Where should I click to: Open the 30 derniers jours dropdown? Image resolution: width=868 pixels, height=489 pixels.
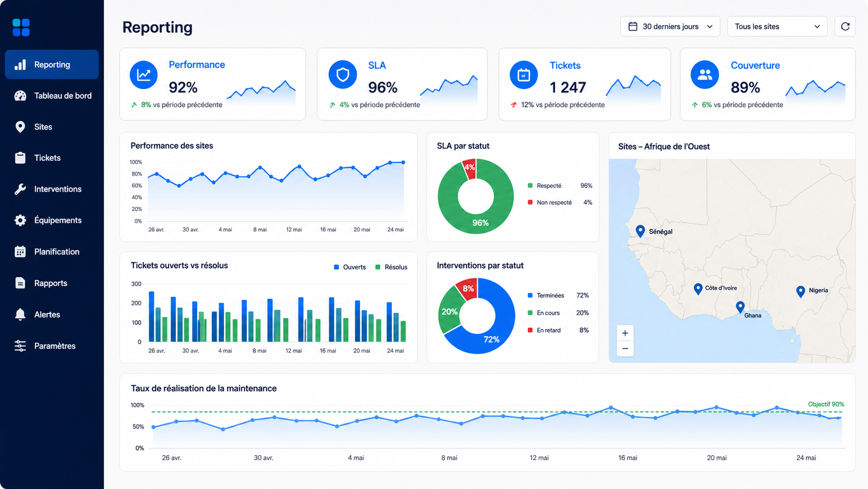670,27
